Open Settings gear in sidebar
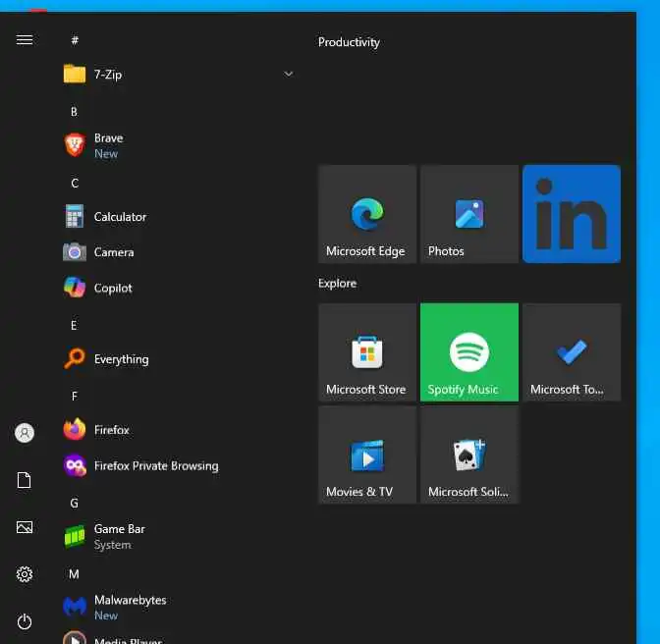This screenshot has width=660, height=644. (x=25, y=574)
